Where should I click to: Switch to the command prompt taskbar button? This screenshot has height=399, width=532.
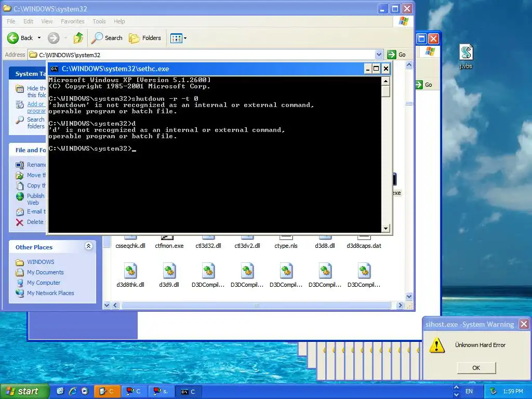tap(188, 392)
